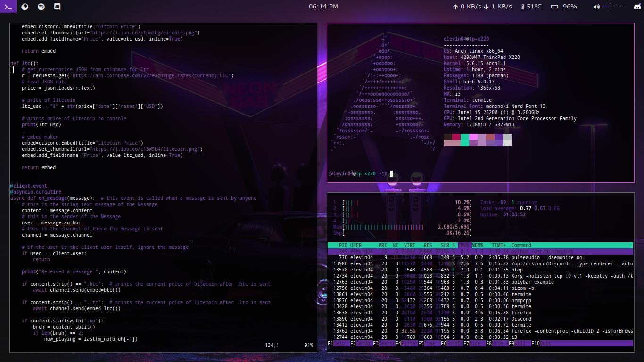Click the F7 Nice - button in htop

(x=474, y=344)
